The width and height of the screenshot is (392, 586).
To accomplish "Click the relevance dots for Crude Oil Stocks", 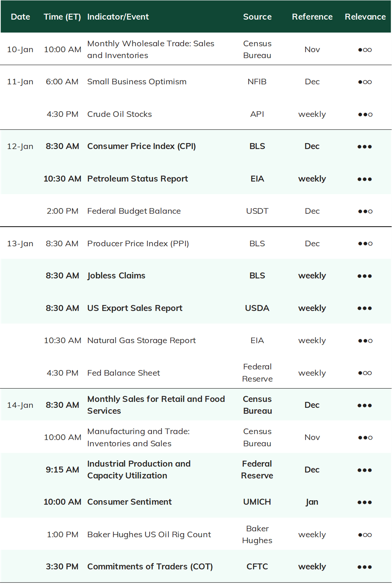I will tap(365, 115).
